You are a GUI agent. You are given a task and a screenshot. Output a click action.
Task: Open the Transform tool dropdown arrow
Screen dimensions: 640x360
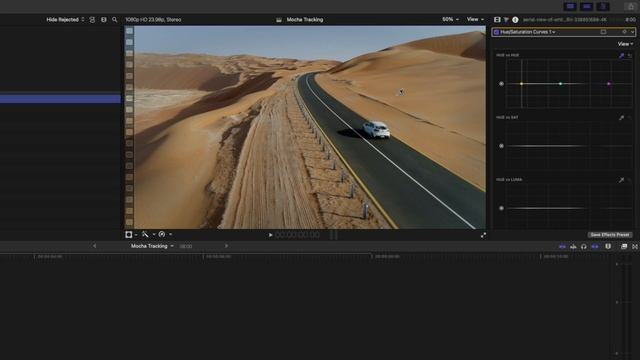(x=136, y=235)
